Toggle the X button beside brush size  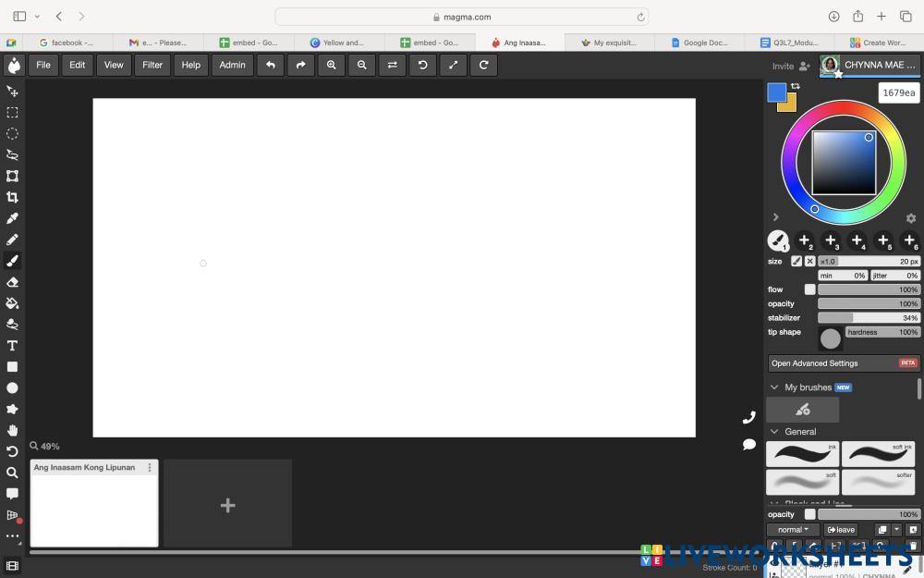(809, 262)
